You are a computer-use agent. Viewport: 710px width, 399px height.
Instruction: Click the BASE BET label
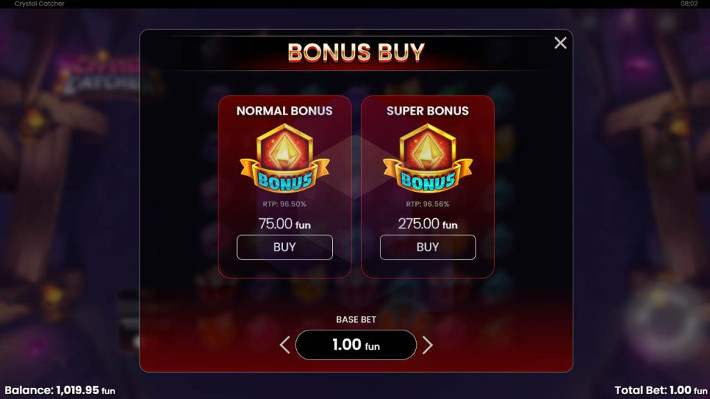pyautogui.click(x=356, y=320)
